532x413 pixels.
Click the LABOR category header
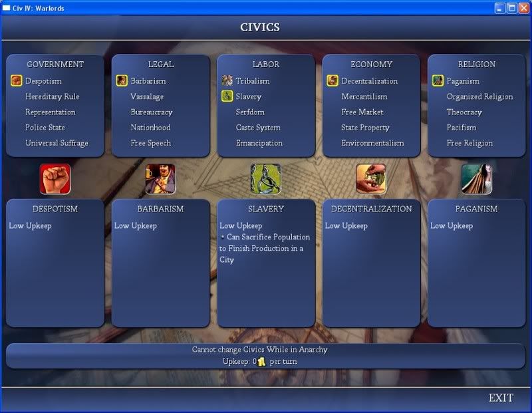point(266,65)
